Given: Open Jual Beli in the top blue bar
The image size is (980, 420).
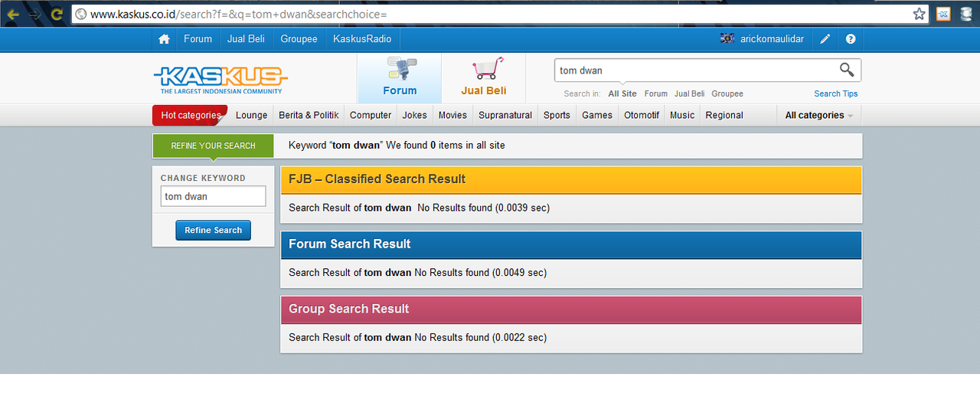Looking at the screenshot, I should click(x=246, y=39).
